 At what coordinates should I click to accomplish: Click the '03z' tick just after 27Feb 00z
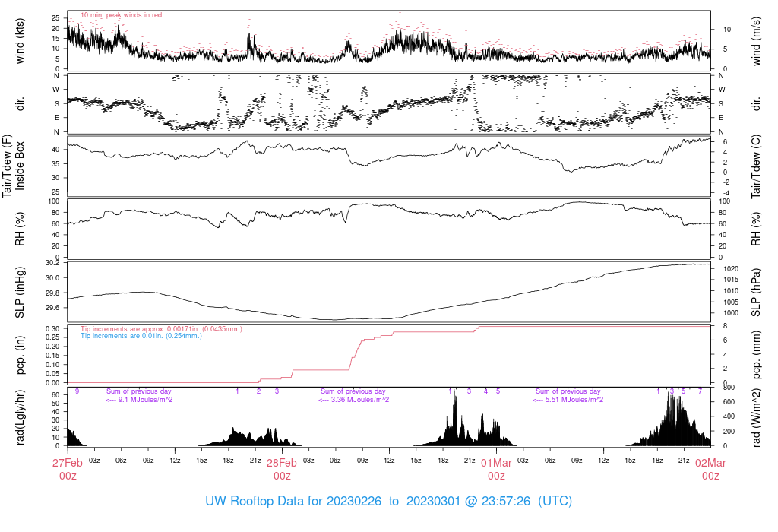94,461
